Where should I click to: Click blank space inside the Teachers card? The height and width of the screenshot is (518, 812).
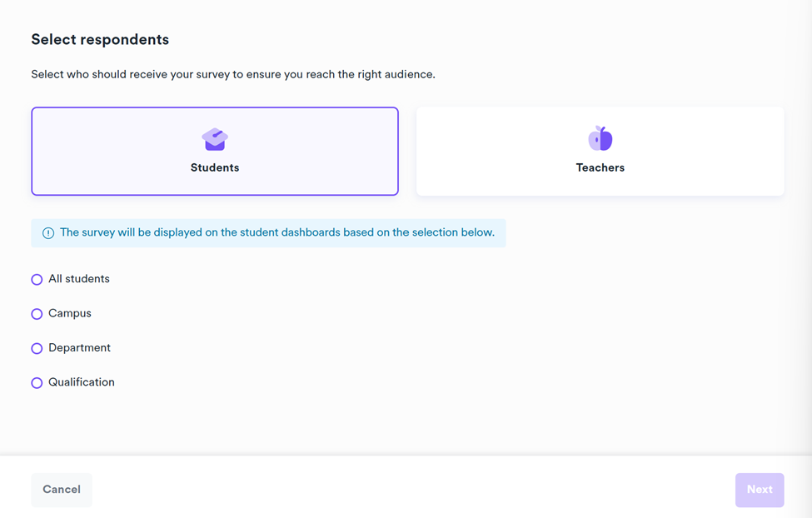(708, 150)
